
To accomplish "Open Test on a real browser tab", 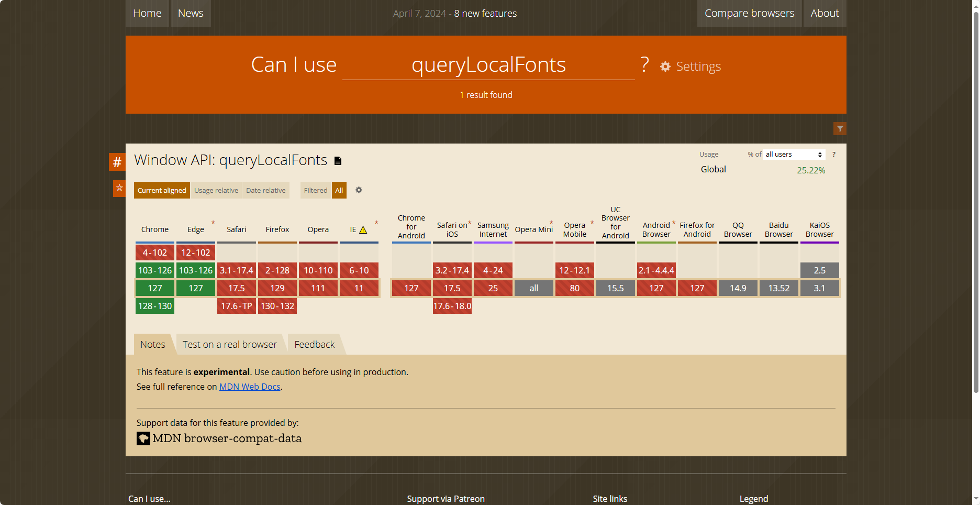I will [x=230, y=345].
